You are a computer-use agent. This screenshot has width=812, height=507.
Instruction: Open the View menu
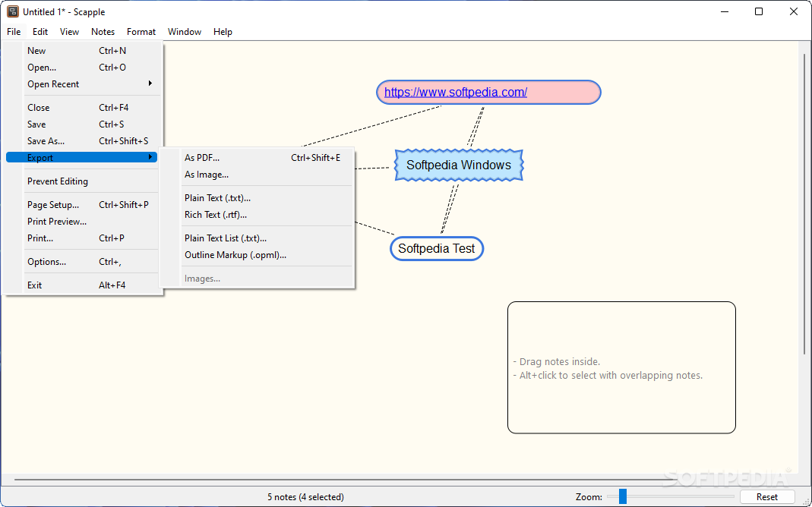pos(69,32)
